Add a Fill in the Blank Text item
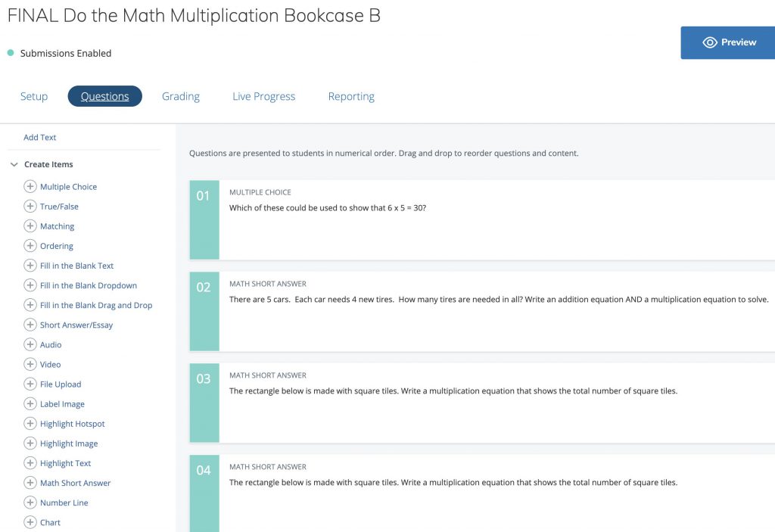 click(x=77, y=266)
